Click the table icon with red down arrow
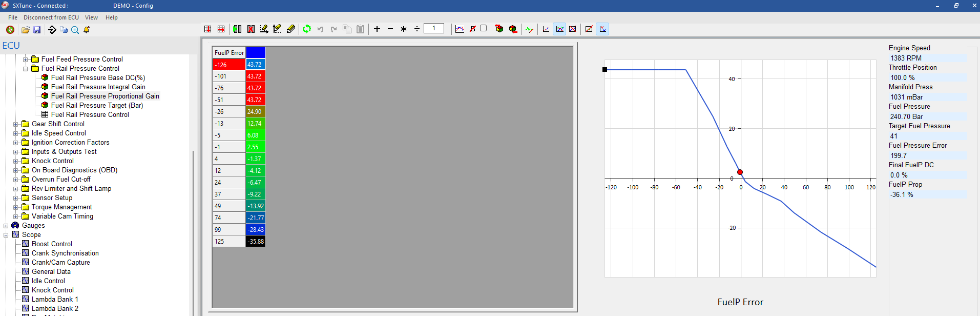980x316 pixels. click(x=207, y=29)
